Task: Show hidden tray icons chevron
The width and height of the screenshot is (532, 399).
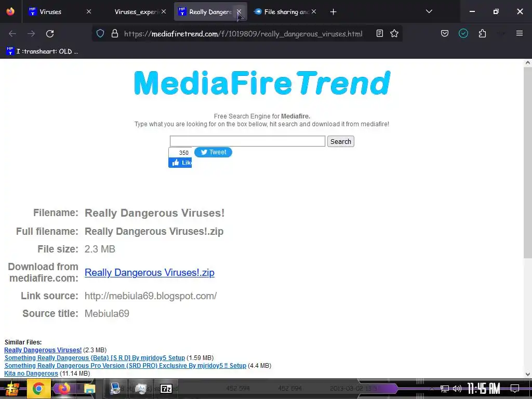Action: pyautogui.click(x=432, y=389)
